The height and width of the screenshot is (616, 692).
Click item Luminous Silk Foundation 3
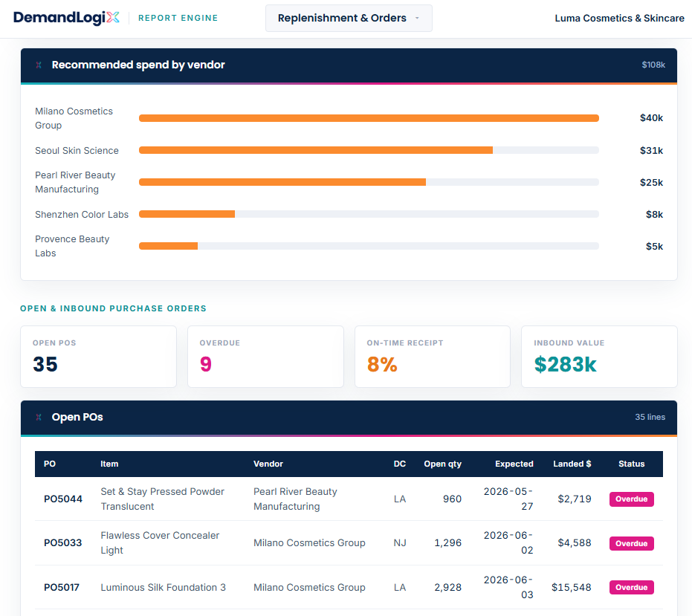163,587
